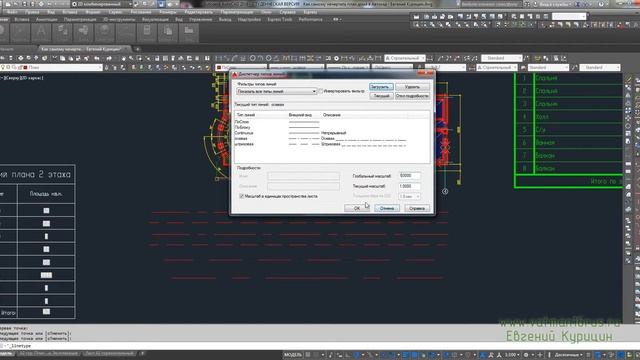
Task: Click the plus icon to open new drawing tab
Action: click(138, 49)
